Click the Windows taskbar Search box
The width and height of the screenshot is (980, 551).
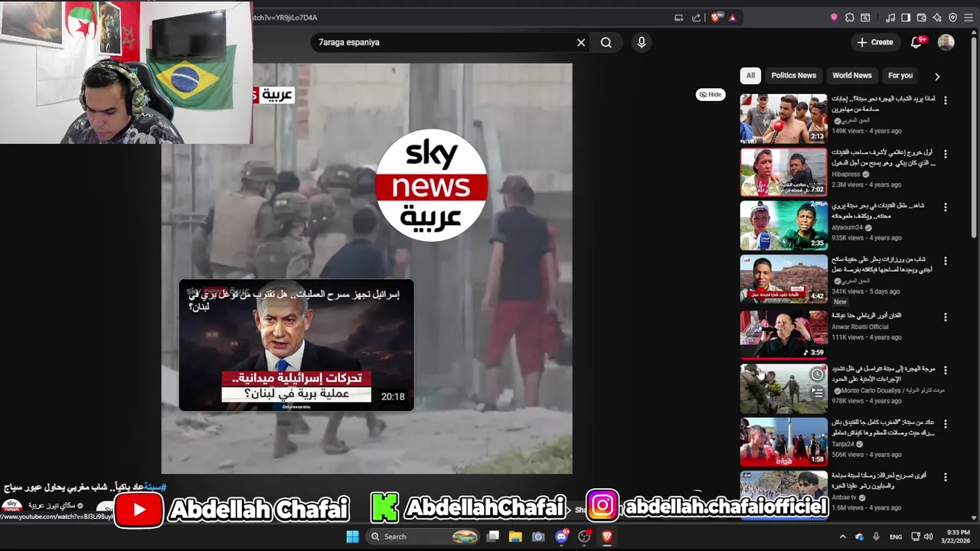coord(424,536)
